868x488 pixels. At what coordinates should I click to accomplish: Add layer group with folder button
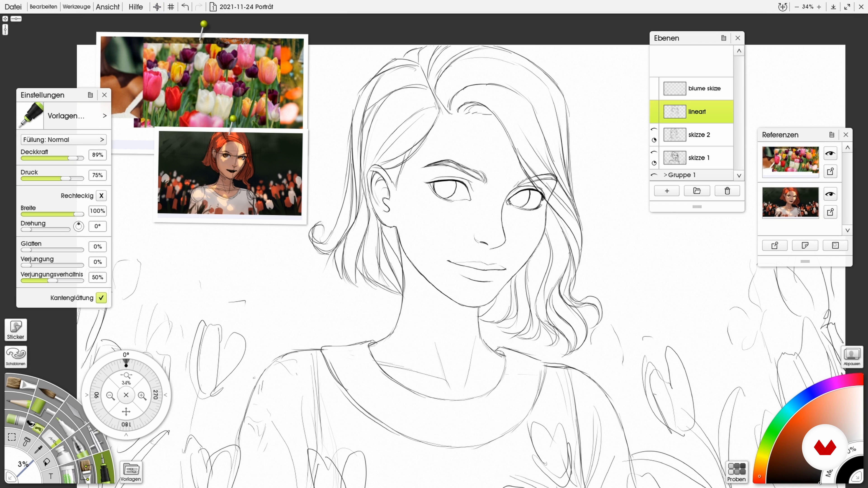tap(697, 191)
